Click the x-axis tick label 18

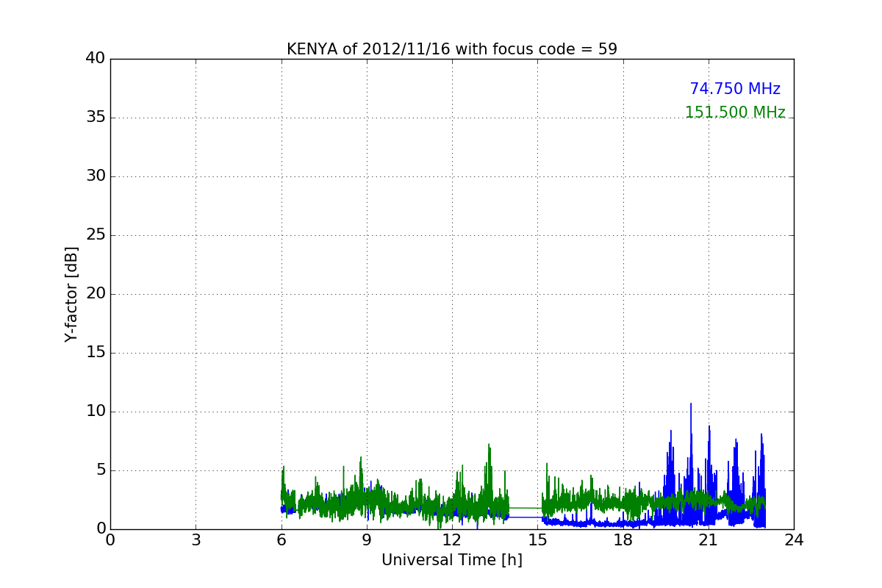tap(623, 540)
